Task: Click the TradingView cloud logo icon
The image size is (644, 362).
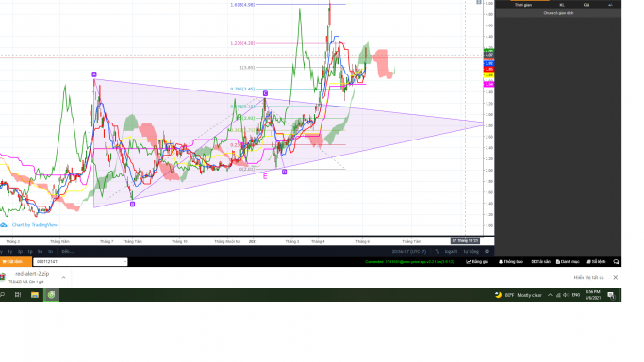Action: [x=4, y=225]
